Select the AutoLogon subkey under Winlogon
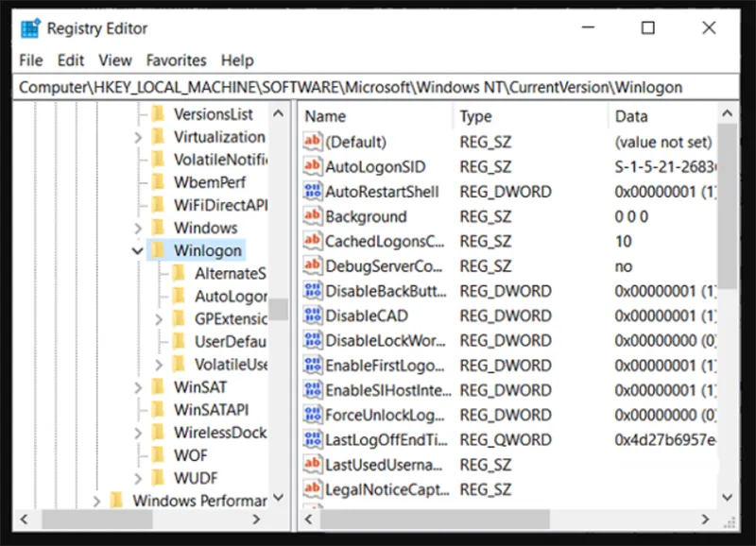This screenshot has width=756, height=546. [231, 296]
